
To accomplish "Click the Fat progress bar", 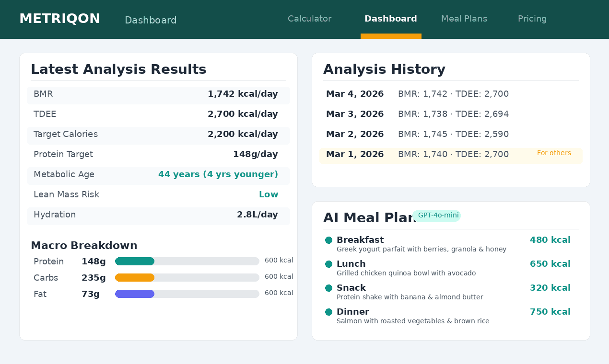I will 187,294.
